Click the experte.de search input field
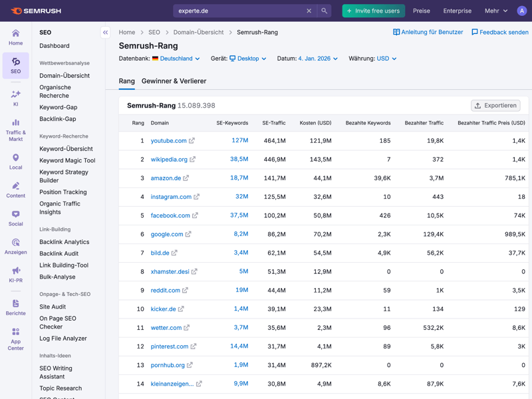Viewport: 532px width, 399px height. [239, 11]
